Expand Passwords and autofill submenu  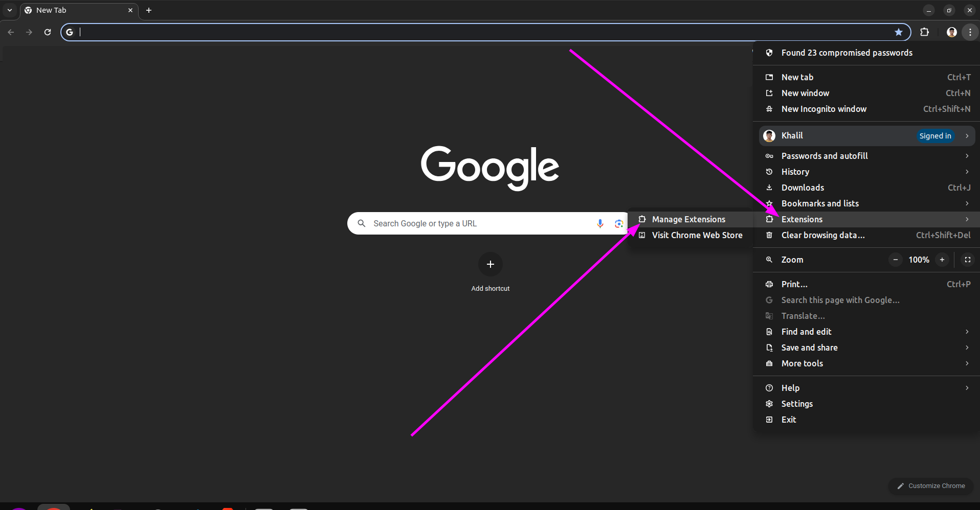tap(866, 156)
